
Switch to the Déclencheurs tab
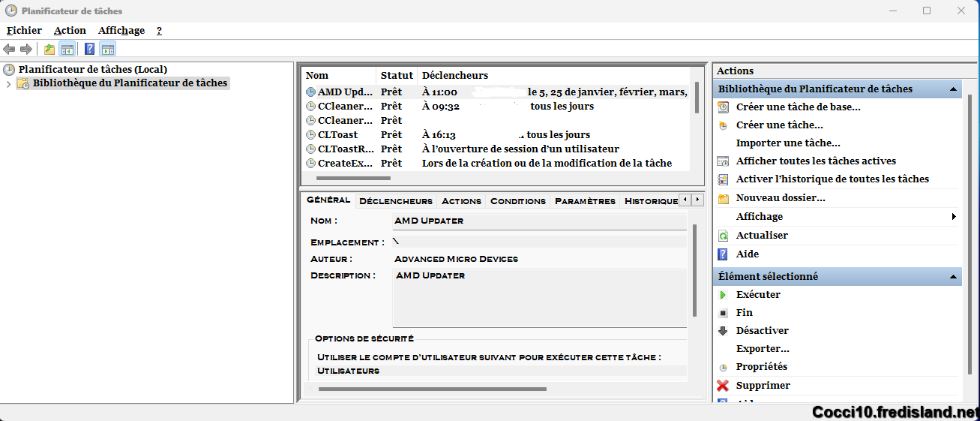point(396,201)
